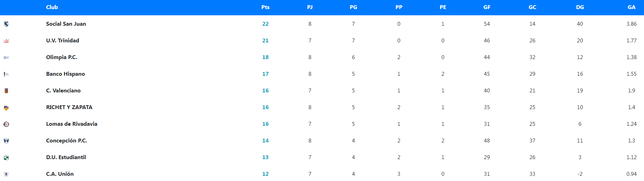Click the GA column header

(632, 7)
